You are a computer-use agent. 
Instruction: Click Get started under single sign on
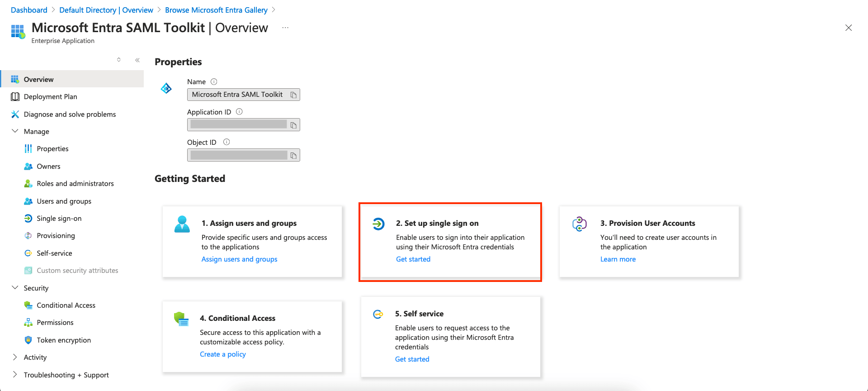click(x=413, y=259)
